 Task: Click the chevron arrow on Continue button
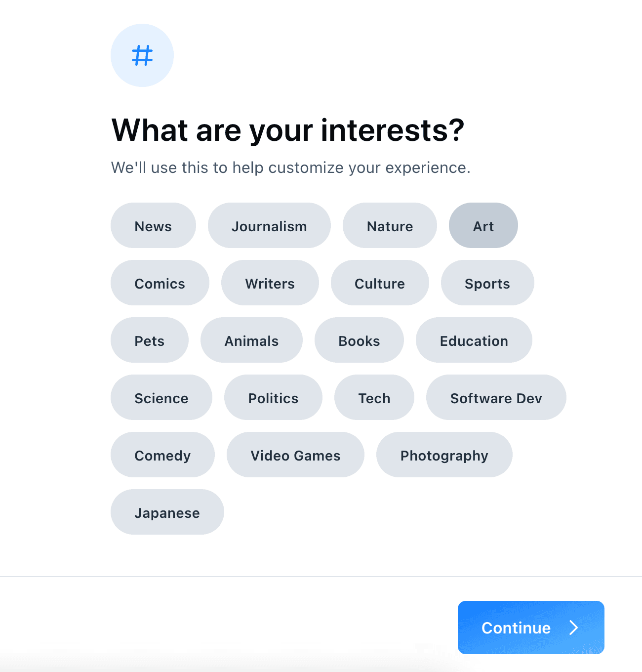coord(573,628)
